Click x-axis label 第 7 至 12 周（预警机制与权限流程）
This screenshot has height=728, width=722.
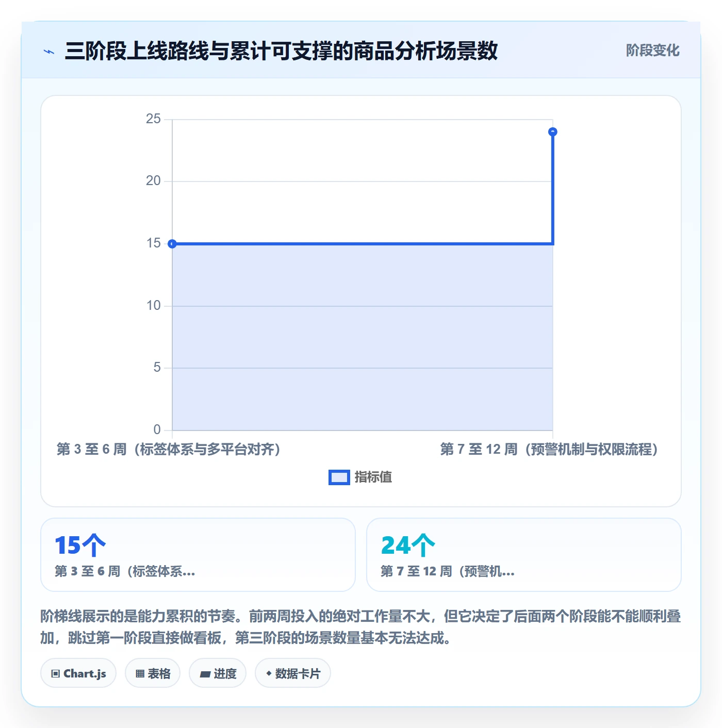tap(549, 449)
